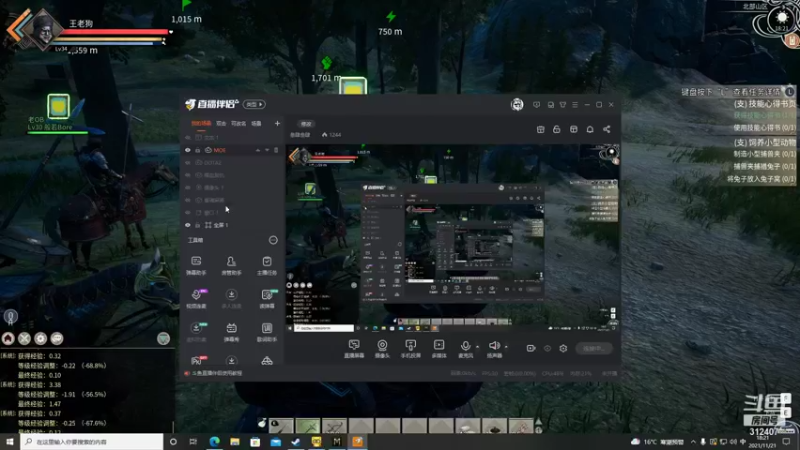
Task: Open the PK tool with red badge
Action: (x=197, y=360)
